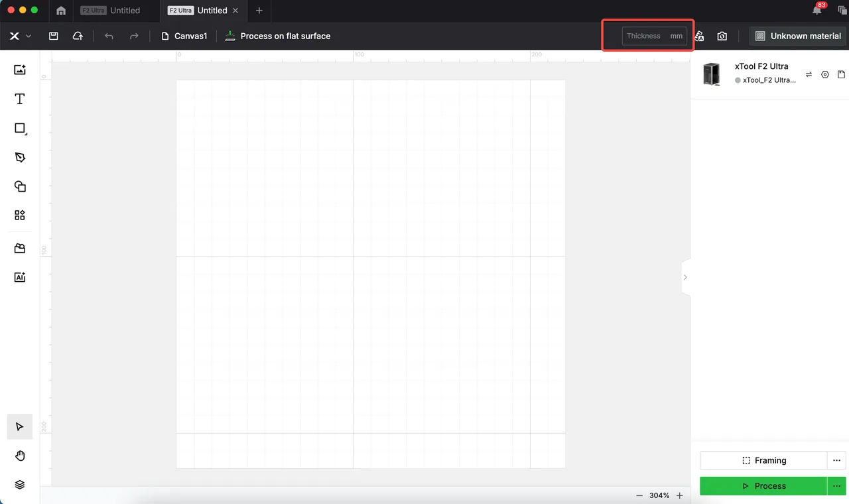849x504 pixels.
Task: Select the Pen vector tool
Action: (x=20, y=157)
